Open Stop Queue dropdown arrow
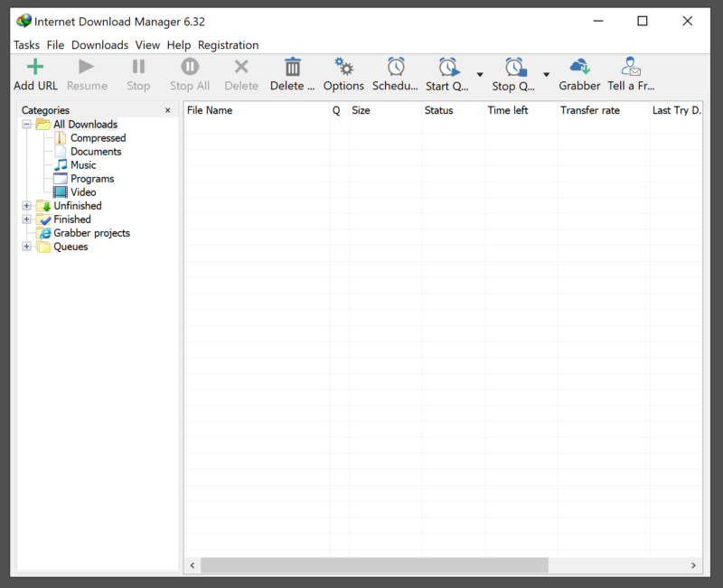The width and height of the screenshot is (723, 588). point(546,75)
